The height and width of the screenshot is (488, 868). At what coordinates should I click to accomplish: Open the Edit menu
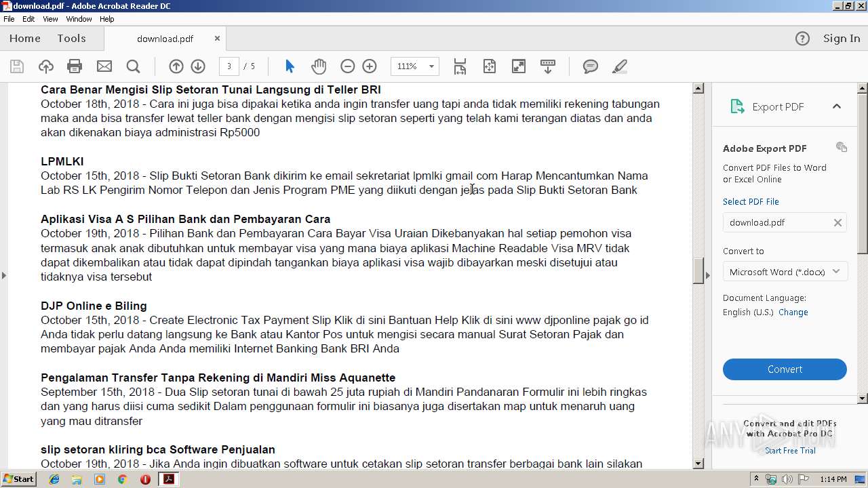[x=28, y=19]
